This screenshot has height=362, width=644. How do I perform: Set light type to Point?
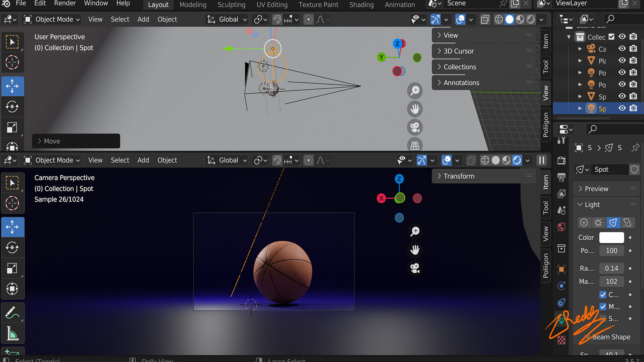pos(584,223)
